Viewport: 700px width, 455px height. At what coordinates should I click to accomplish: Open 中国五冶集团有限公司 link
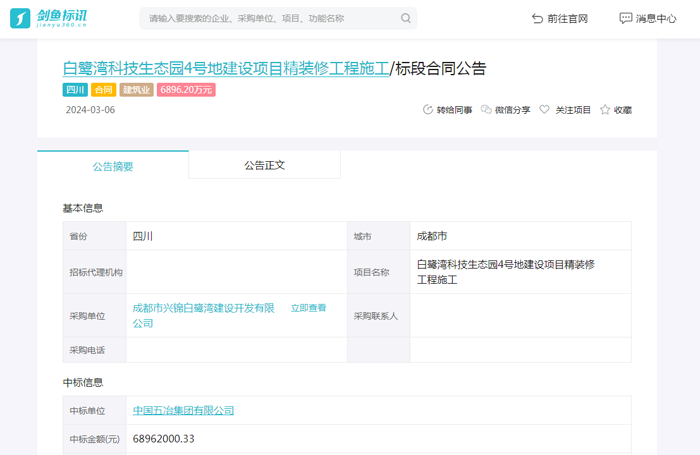click(x=183, y=410)
